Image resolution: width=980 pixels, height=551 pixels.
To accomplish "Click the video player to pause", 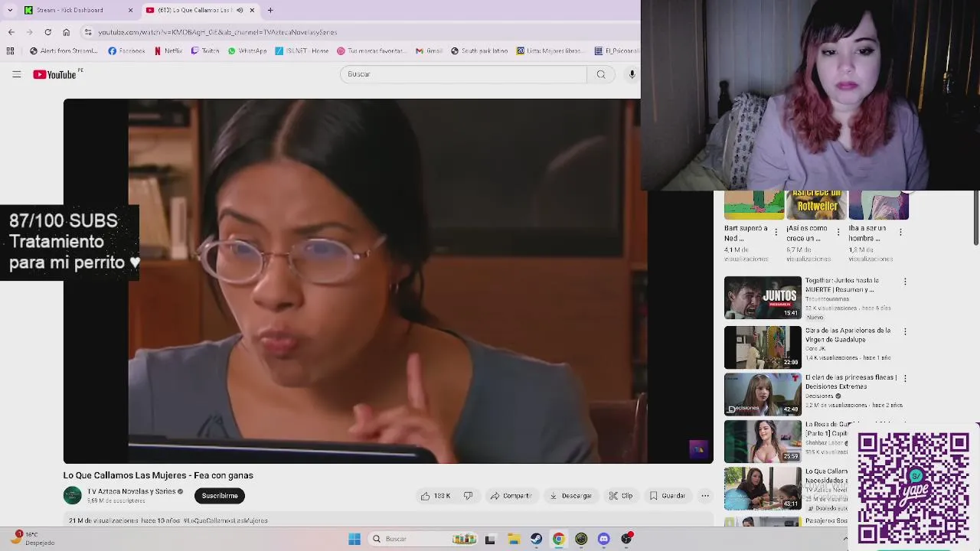I will 388,281.
